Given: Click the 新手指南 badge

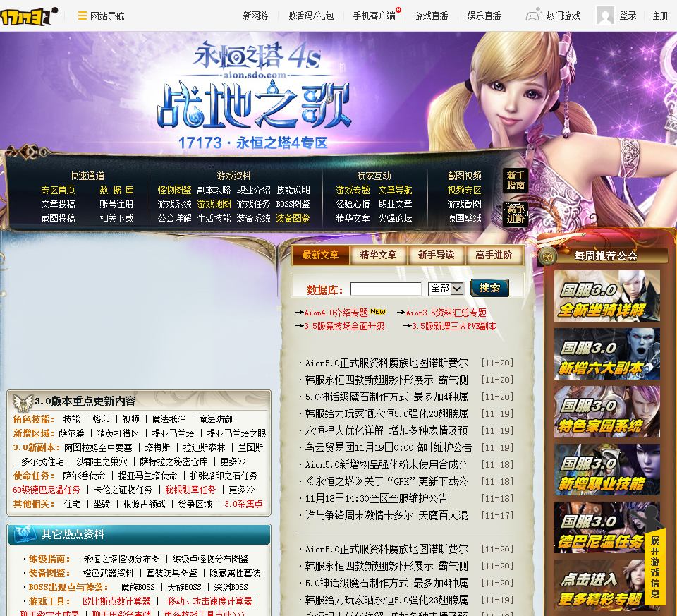Looking at the screenshot, I should (516, 181).
